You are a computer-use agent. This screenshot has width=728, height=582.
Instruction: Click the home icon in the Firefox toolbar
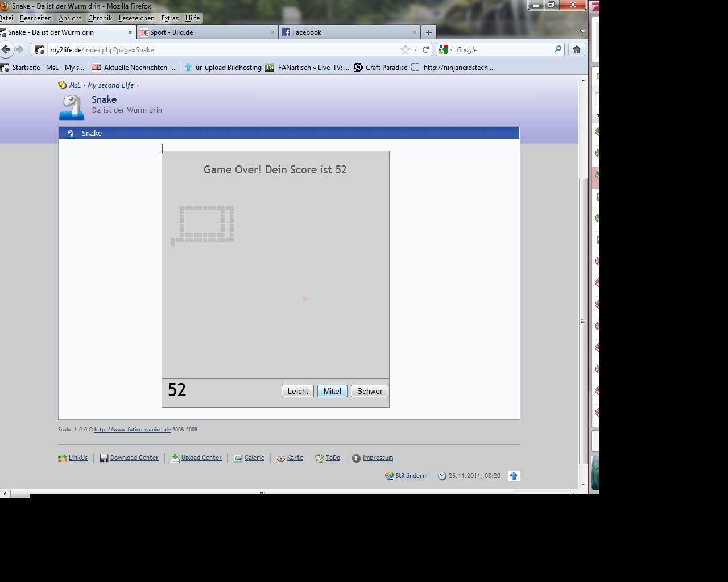point(576,49)
